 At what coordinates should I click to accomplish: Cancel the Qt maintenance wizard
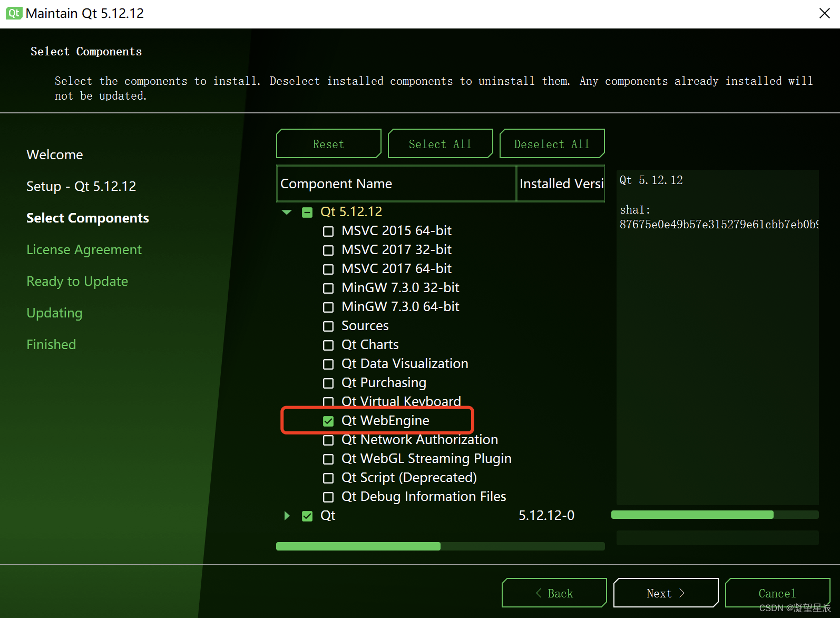pyautogui.click(x=778, y=593)
